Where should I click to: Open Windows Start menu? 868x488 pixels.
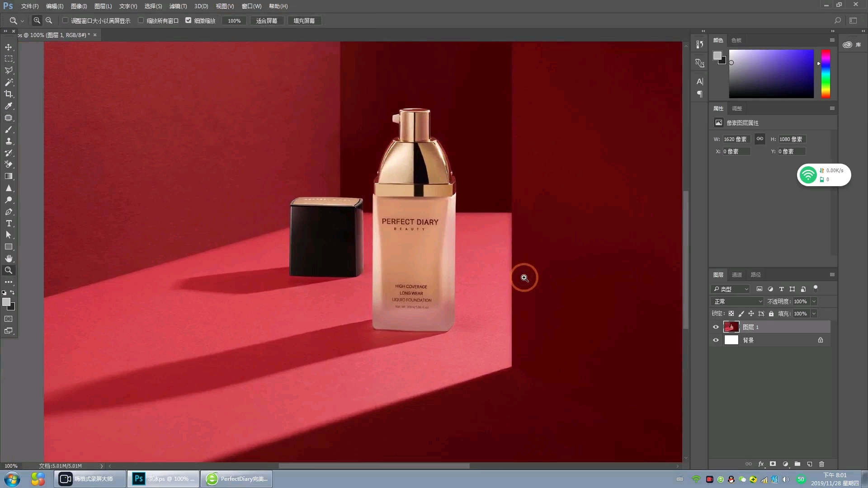pos(12,479)
